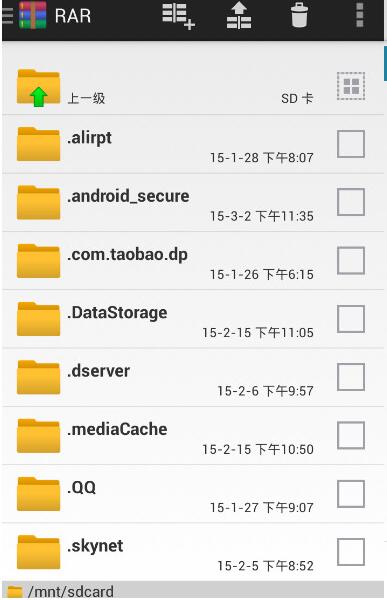387x600 pixels.
Task: Tap the 上一级 parent folder text
Action: point(86,98)
